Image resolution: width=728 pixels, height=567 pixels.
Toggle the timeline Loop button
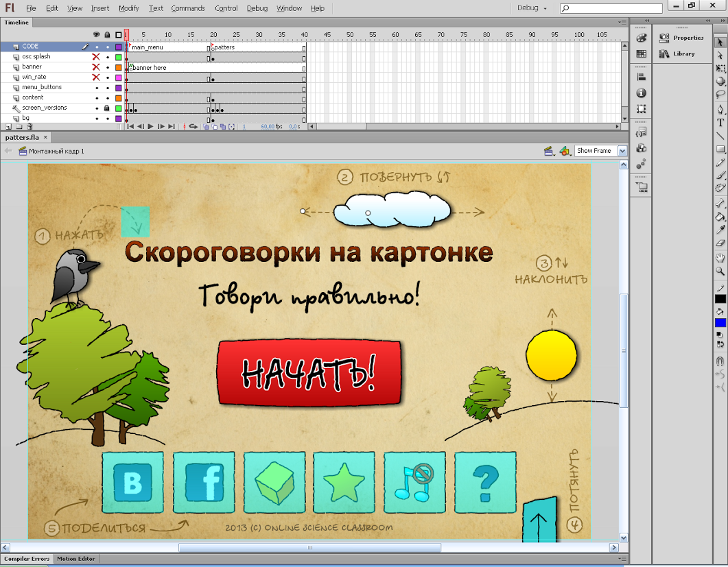[193, 126]
